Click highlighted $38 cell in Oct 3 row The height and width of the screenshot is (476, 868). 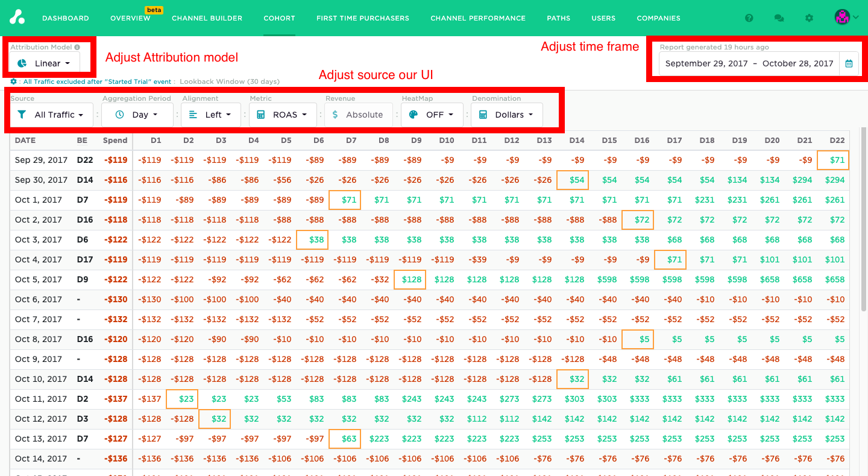click(x=312, y=240)
